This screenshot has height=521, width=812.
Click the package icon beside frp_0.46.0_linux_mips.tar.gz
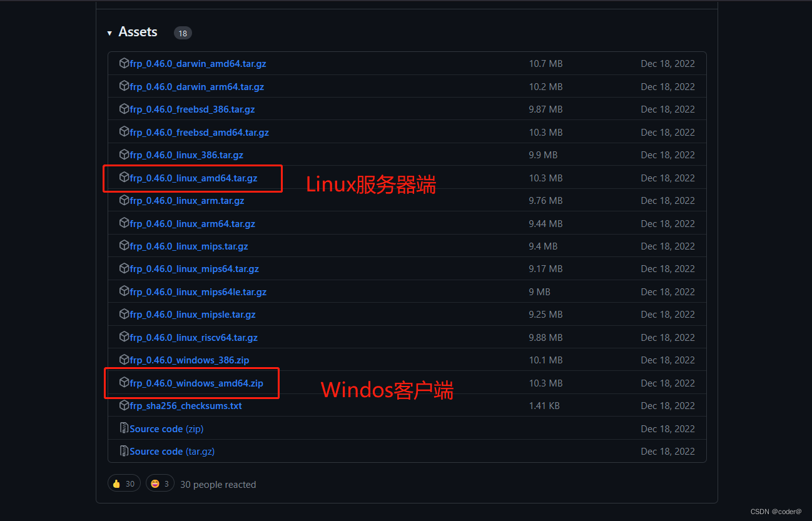point(123,246)
